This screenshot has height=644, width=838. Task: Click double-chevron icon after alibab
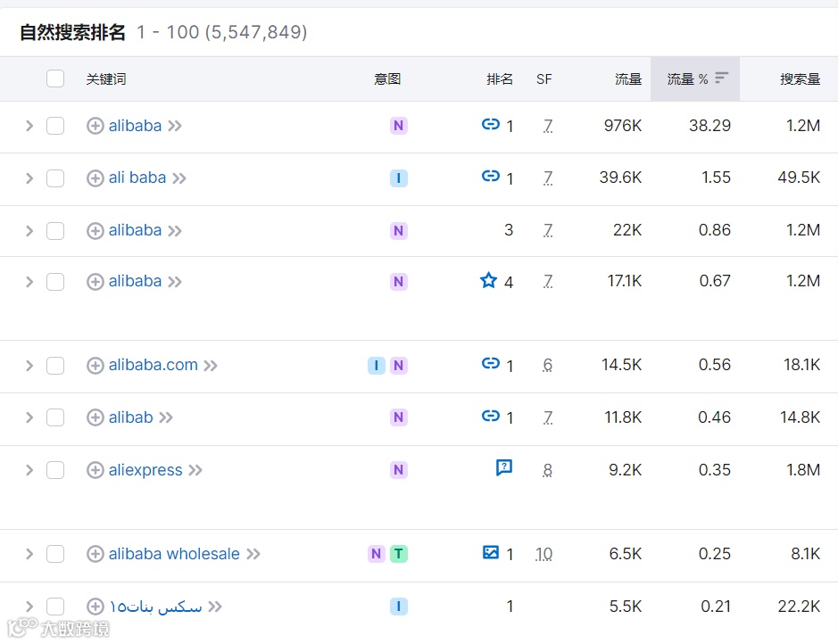pyautogui.click(x=166, y=417)
